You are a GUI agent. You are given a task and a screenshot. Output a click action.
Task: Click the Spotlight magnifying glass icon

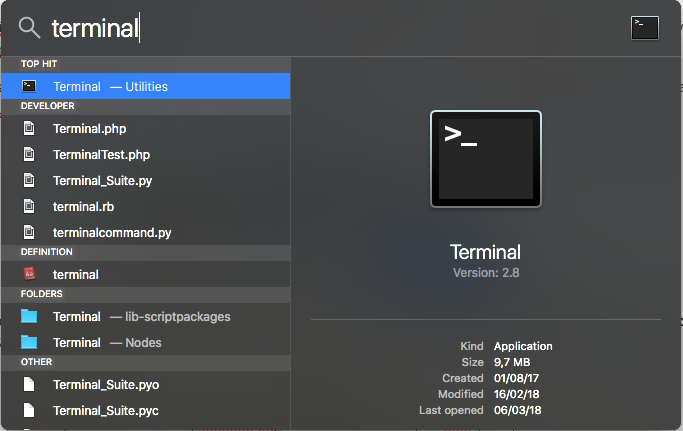pyautogui.click(x=29, y=28)
